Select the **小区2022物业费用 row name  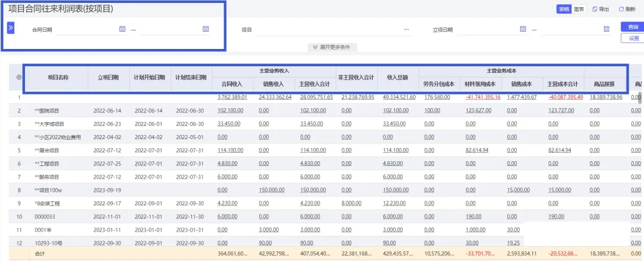58,137
